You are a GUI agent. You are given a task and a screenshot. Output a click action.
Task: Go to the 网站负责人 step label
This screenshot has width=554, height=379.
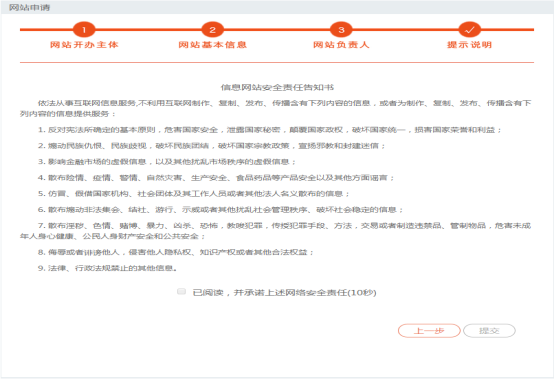tap(341, 45)
